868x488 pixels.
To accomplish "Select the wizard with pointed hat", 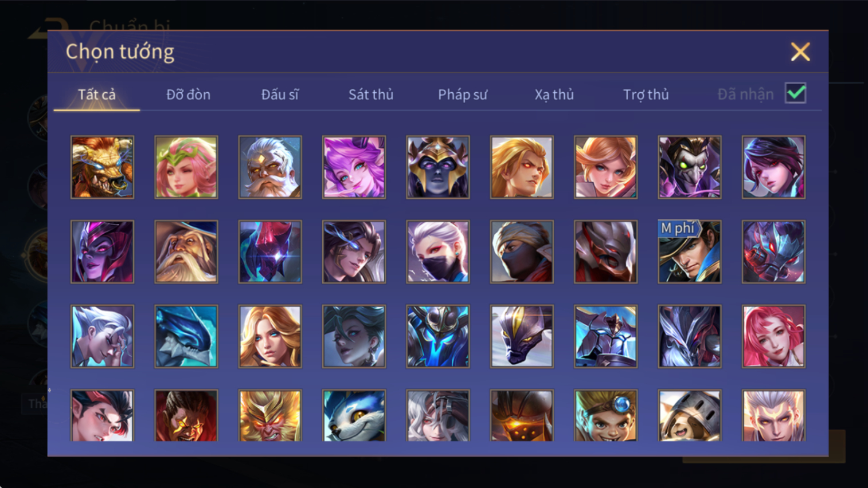I will coord(186,252).
